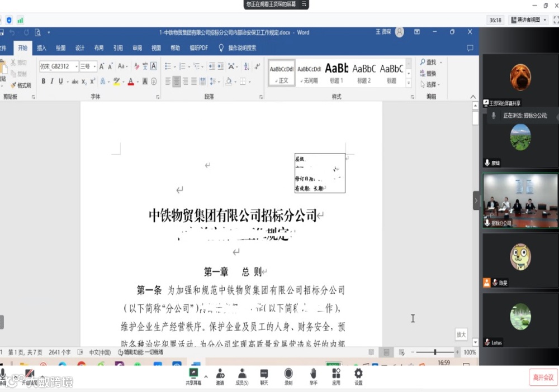Viewport: 559px width, 392px height.
Task: Click the Grow Font size icon
Action: pos(102,66)
